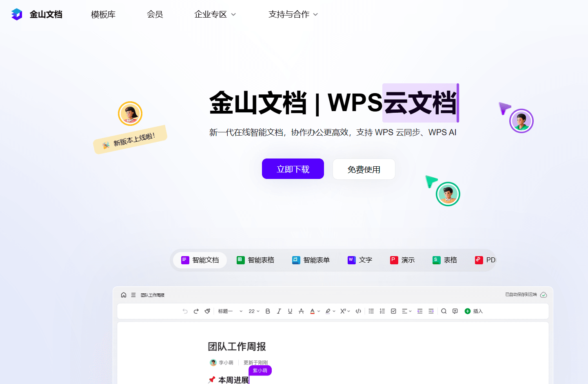This screenshot has width=588, height=384.
Task: Toggle underline formatting
Action: pos(290,311)
